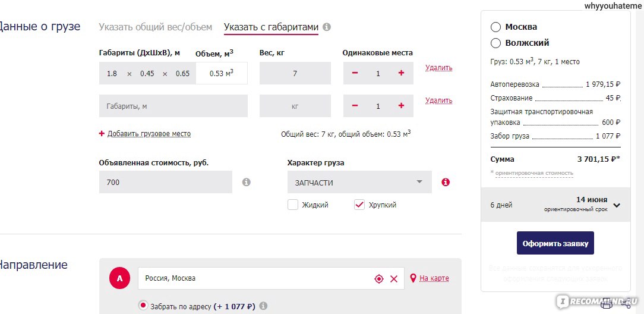Click info icon beside declared value field

point(247,182)
